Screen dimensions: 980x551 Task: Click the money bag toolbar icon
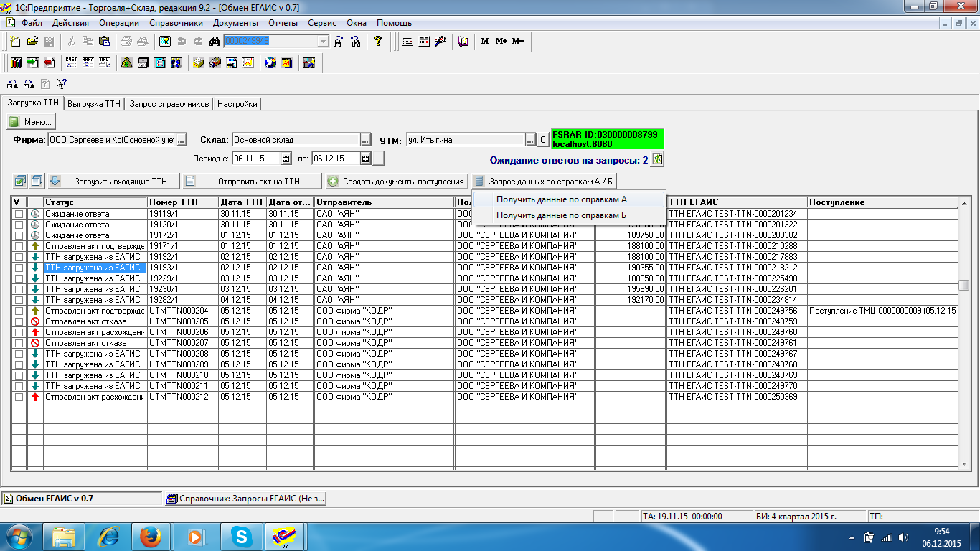pyautogui.click(x=126, y=63)
